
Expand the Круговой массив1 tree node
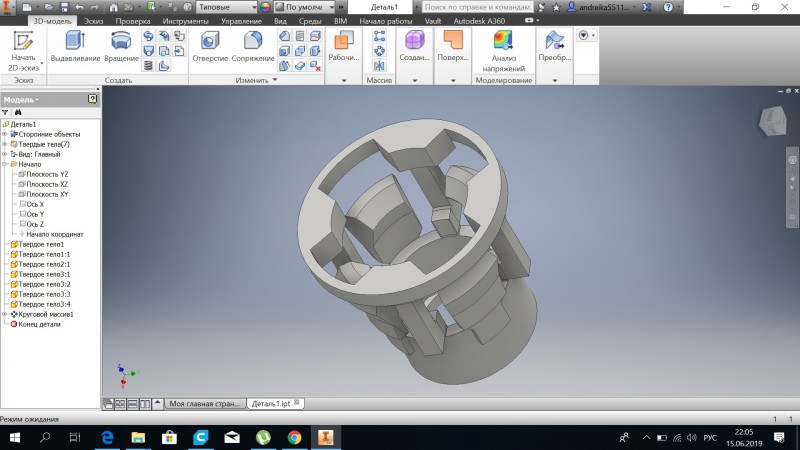tap(5, 314)
